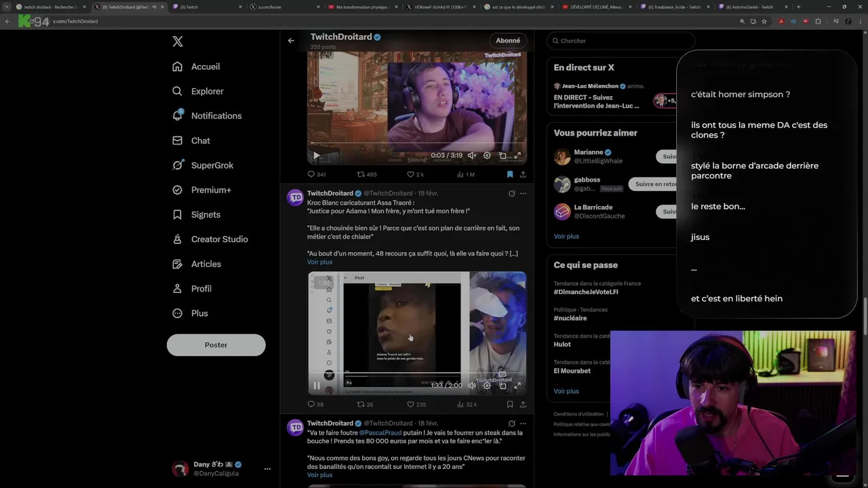868x488 pixels.
Task: Mute the 1:33 / 2:00 video
Action: coord(472,385)
